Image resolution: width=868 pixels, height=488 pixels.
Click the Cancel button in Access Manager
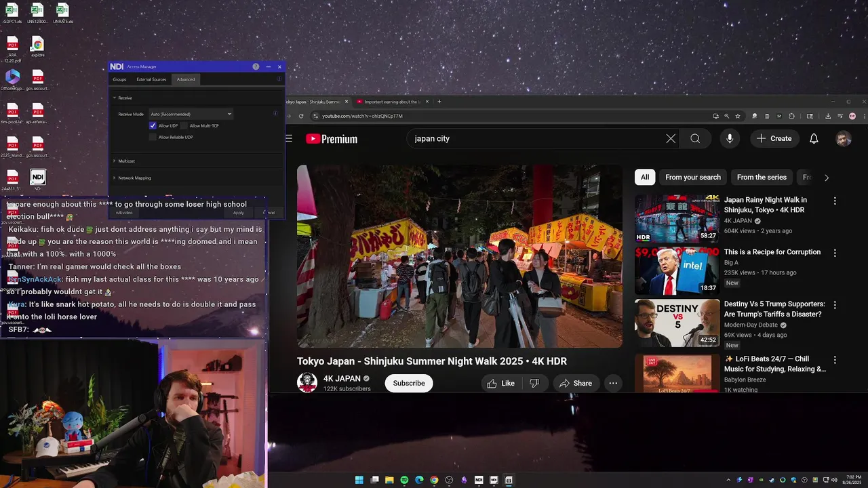pyautogui.click(x=269, y=213)
